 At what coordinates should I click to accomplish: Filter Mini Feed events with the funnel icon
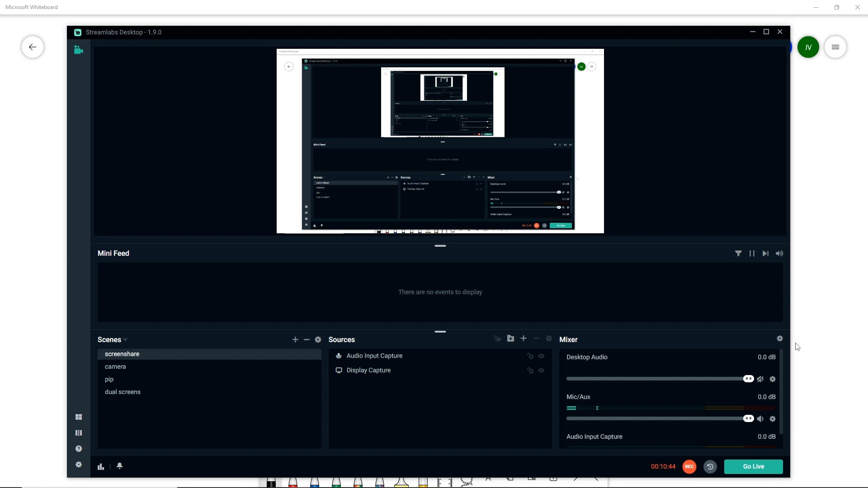point(738,253)
